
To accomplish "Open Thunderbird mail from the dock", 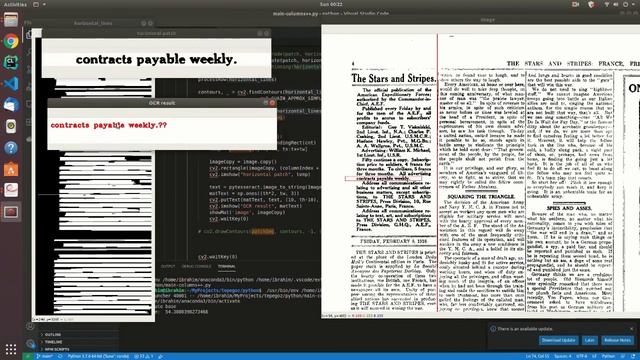I will coord(11,105).
